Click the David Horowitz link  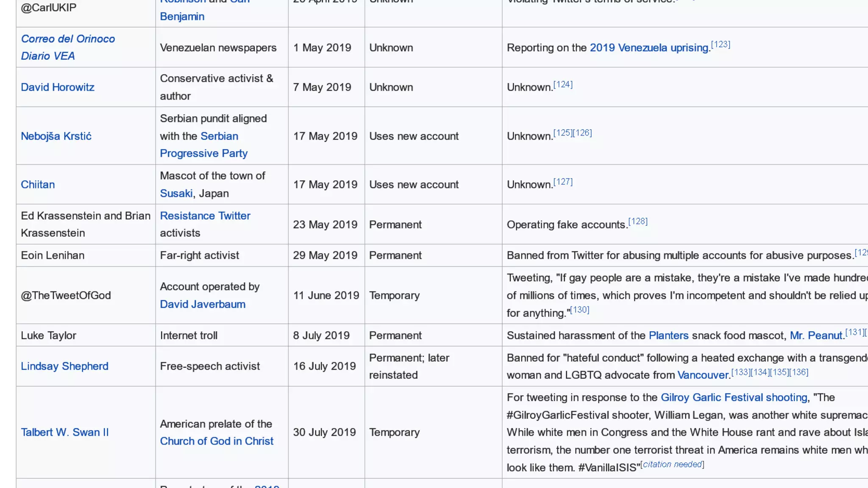pyautogui.click(x=58, y=87)
